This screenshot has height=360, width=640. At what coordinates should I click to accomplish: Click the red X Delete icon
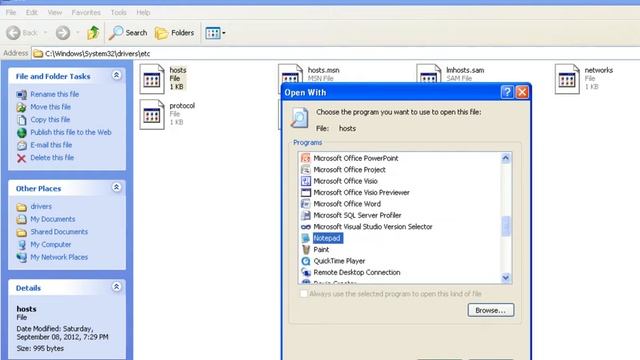tap(22, 158)
